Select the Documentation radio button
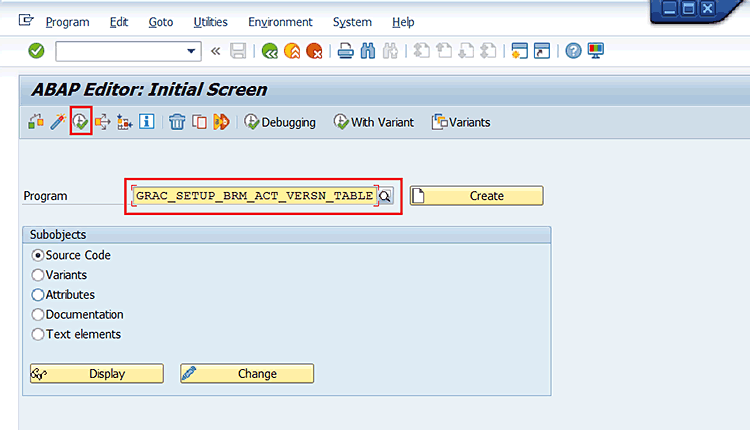This screenshot has width=750, height=430. pyautogui.click(x=38, y=315)
